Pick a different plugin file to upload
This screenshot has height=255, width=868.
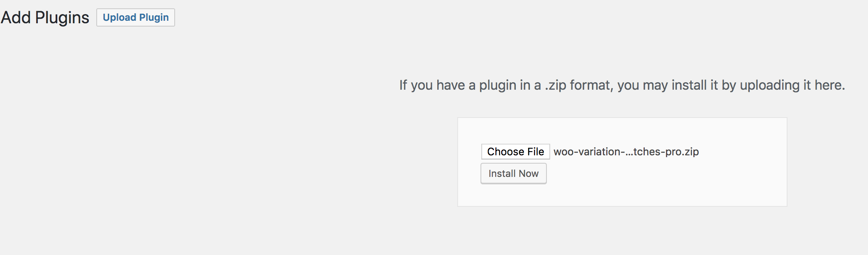pyautogui.click(x=515, y=152)
